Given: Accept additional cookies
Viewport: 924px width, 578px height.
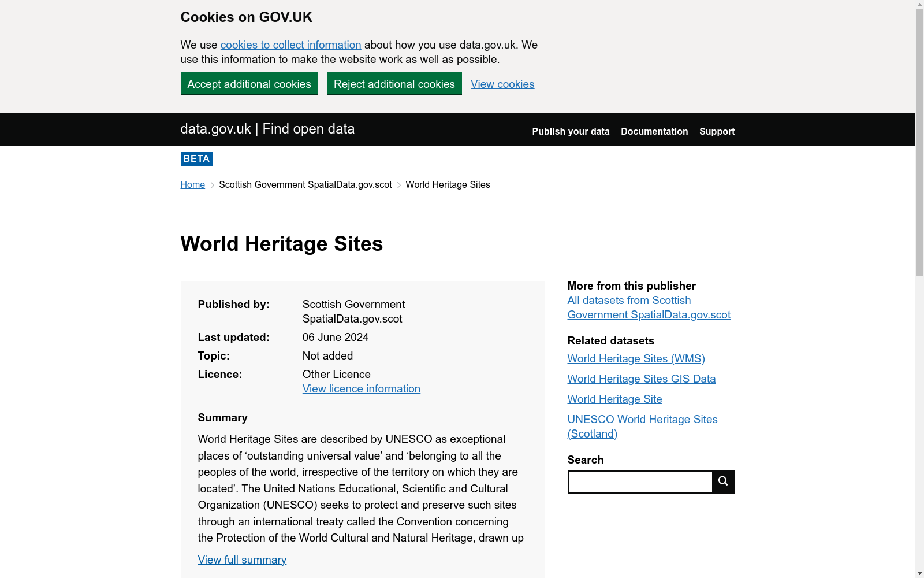Looking at the screenshot, I should click(249, 84).
